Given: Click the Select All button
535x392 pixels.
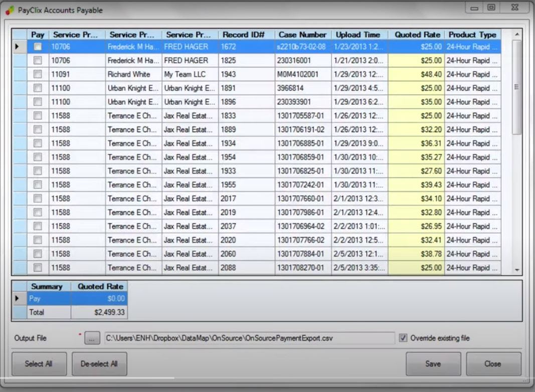Looking at the screenshot, I should tap(39, 363).
